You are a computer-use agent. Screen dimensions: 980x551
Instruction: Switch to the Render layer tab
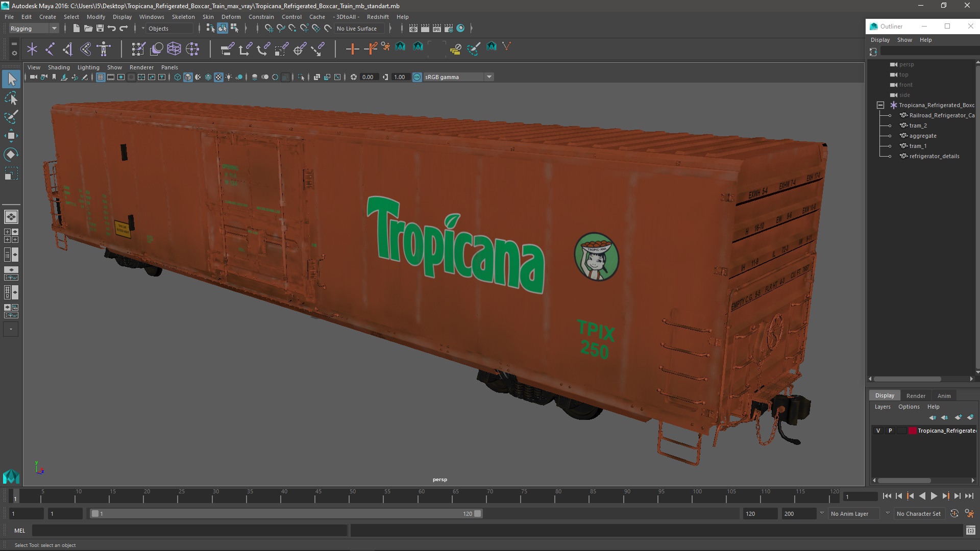coord(915,395)
